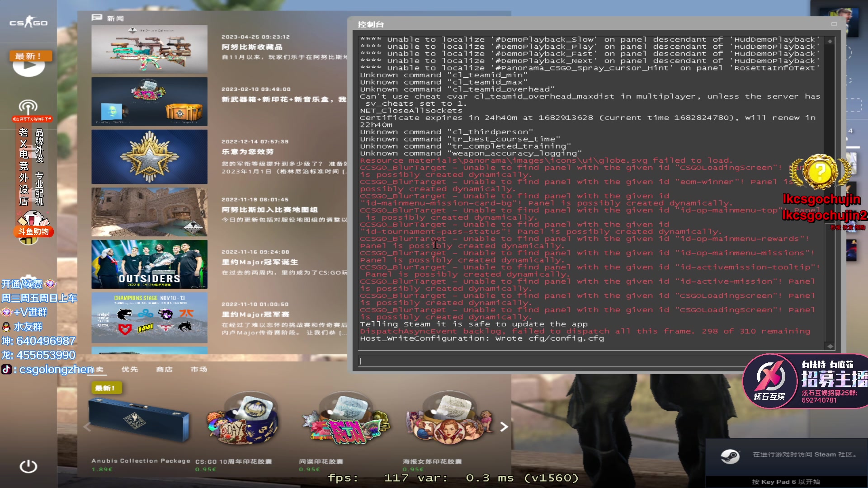
Task: Click the notification text '在进行游戏时访问 Steam 社区'
Action: 805,455
